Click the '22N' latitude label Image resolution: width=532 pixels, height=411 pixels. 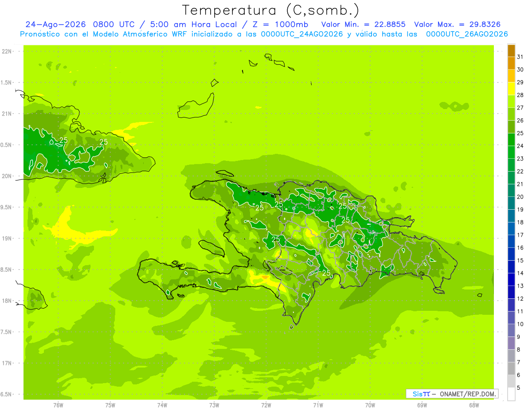pos(7,51)
